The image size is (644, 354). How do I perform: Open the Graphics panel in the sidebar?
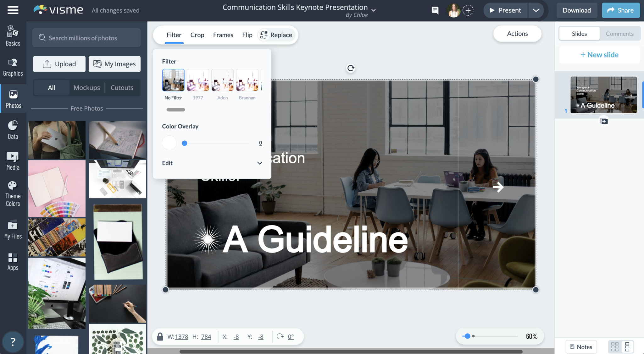click(x=13, y=67)
